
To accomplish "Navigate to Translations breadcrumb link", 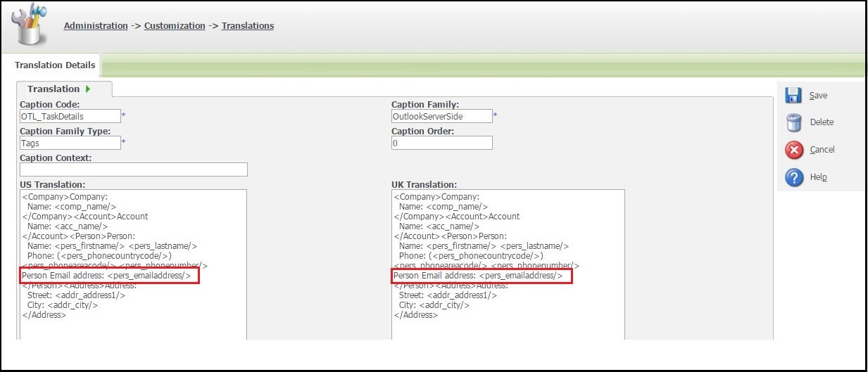I will 248,26.
